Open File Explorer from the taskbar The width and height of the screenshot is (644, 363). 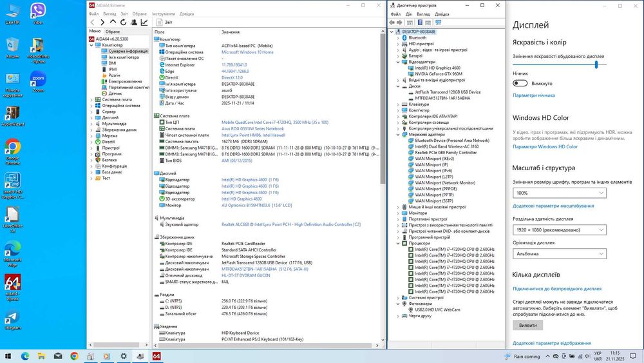41,356
